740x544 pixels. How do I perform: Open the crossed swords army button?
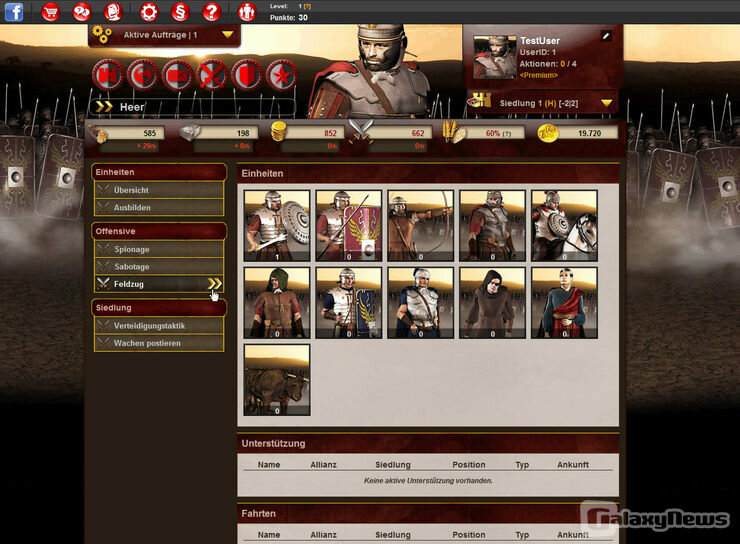click(212, 75)
